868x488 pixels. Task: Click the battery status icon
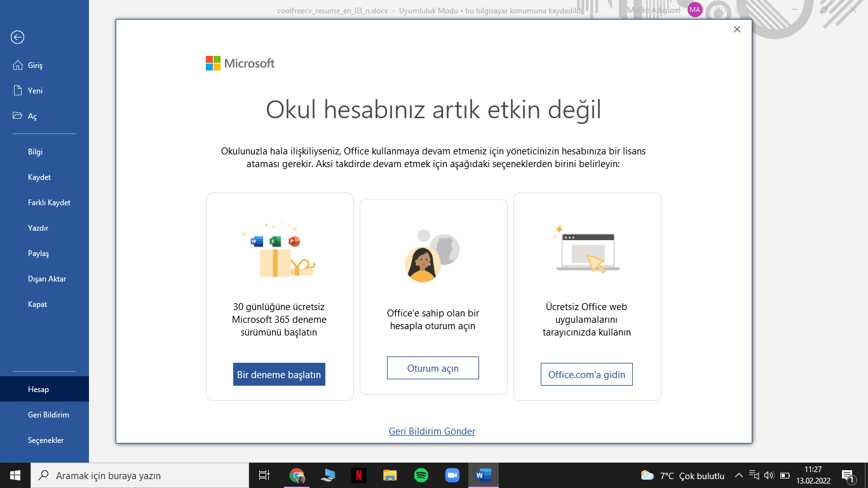click(x=785, y=475)
